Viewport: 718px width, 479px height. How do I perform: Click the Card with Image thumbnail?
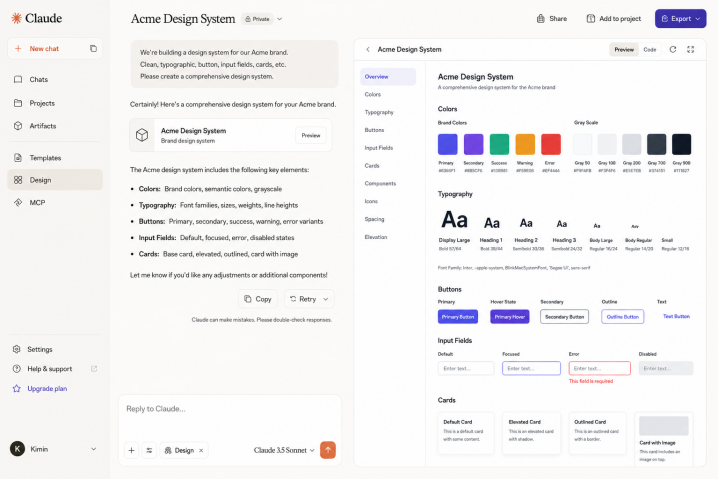(x=664, y=426)
